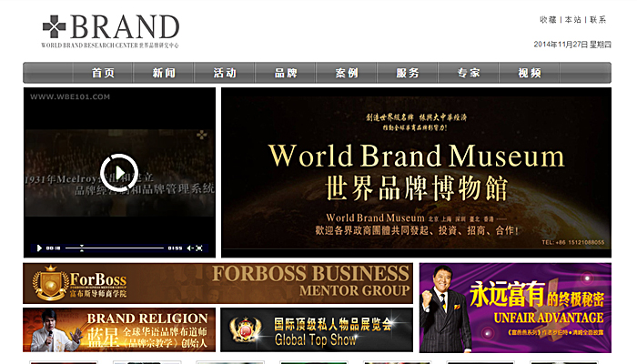Open the ForBoss Business Mentor Group banner

tap(217, 283)
